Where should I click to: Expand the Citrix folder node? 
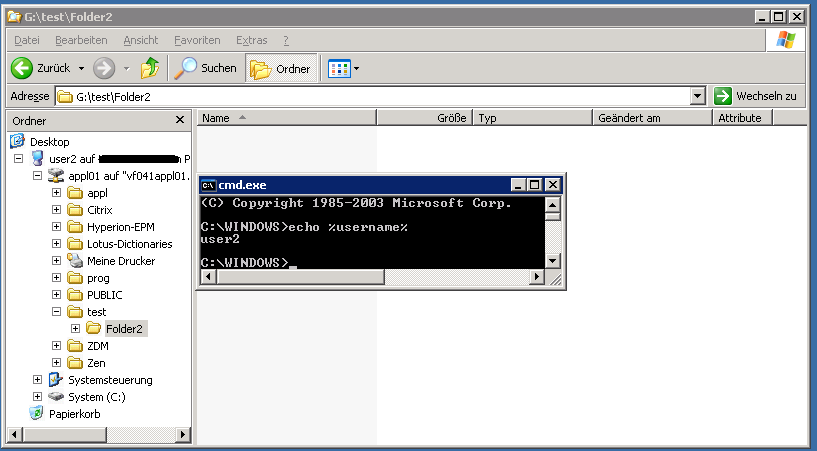[56, 209]
